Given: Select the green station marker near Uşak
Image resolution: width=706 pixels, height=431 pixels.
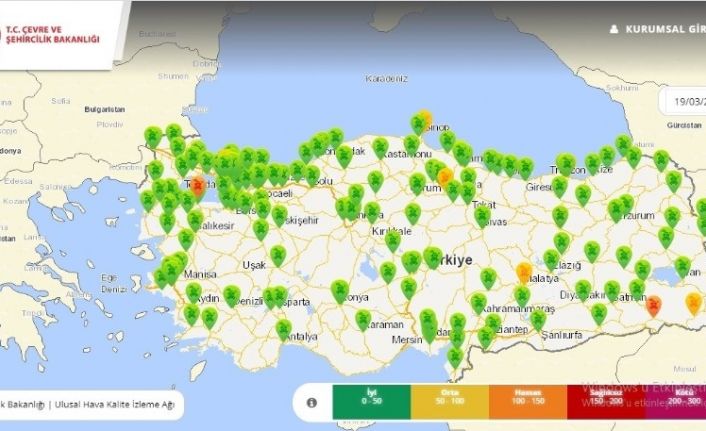Looking at the screenshot, I should [277, 255].
